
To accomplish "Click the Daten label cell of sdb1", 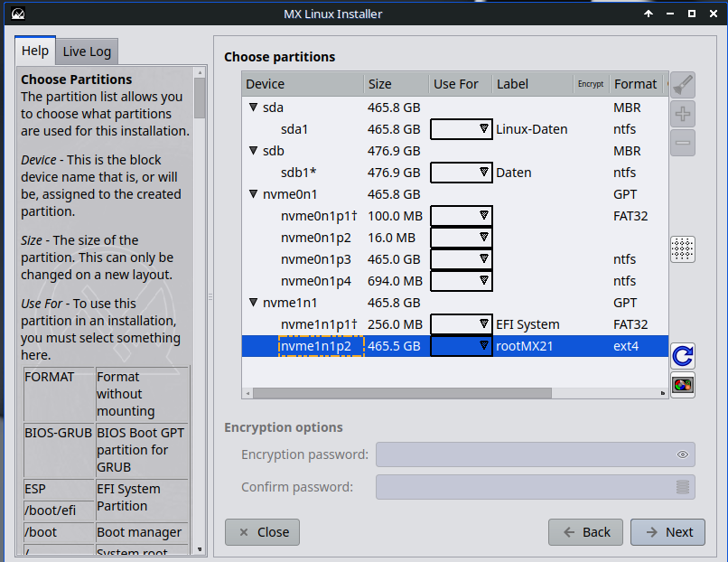I will pyautogui.click(x=514, y=173).
